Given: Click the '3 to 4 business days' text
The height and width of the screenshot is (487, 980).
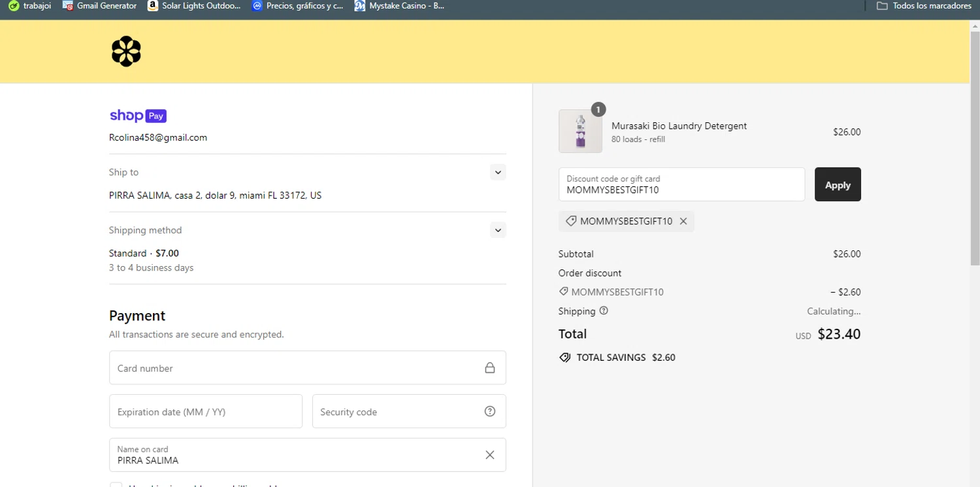Looking at the screenshot, I should pyautogui.click(x=151, y=267).
